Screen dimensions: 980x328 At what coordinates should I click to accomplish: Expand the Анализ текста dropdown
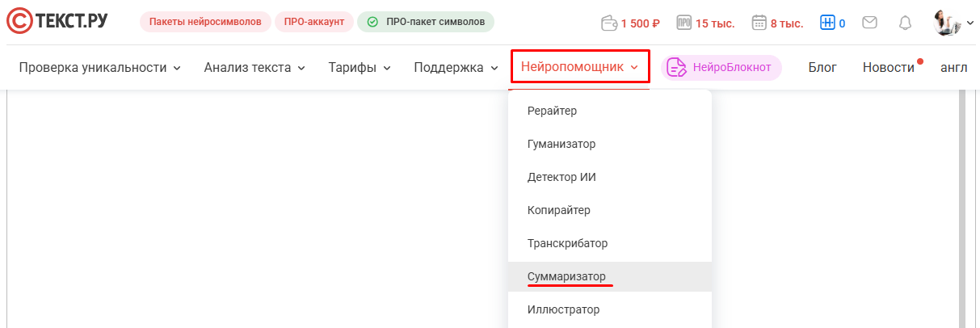pos(254,67)
